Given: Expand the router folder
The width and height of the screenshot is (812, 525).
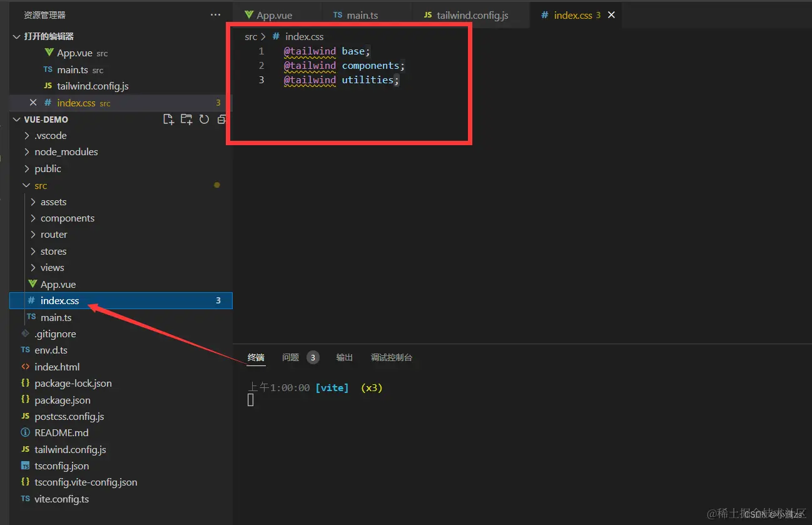Looking at the screenshot, I should [x=33, y=234].
